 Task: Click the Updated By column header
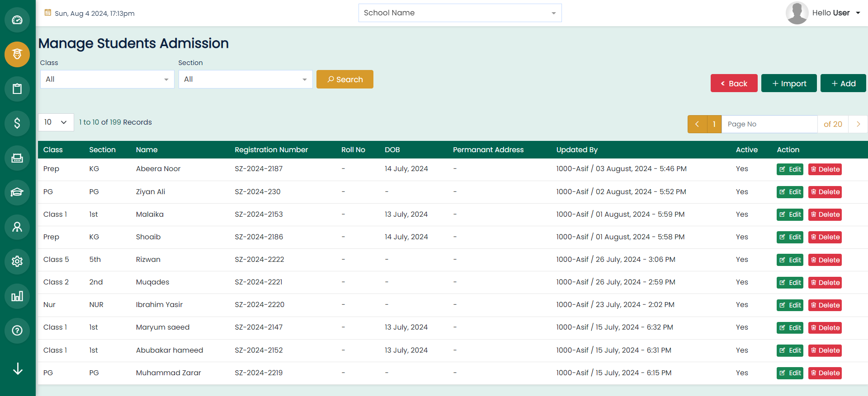[x=577, y=150]
